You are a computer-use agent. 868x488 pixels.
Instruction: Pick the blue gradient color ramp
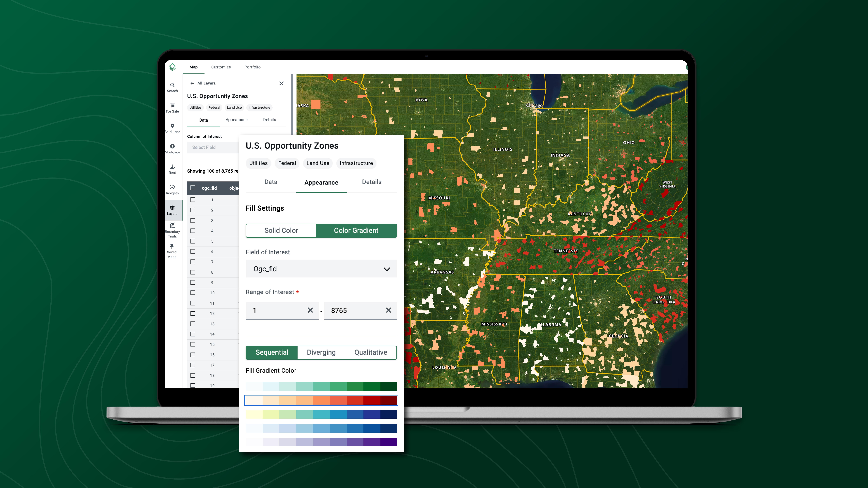pyautogui.click(x=321, y=428)
